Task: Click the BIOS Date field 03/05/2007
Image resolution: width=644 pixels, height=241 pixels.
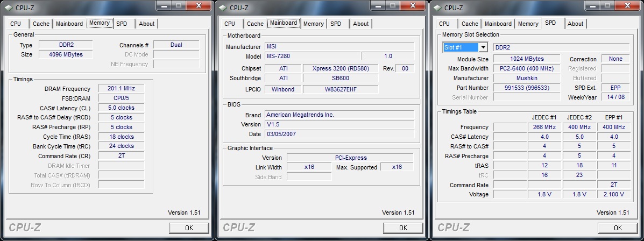Action: click(339, 134)
